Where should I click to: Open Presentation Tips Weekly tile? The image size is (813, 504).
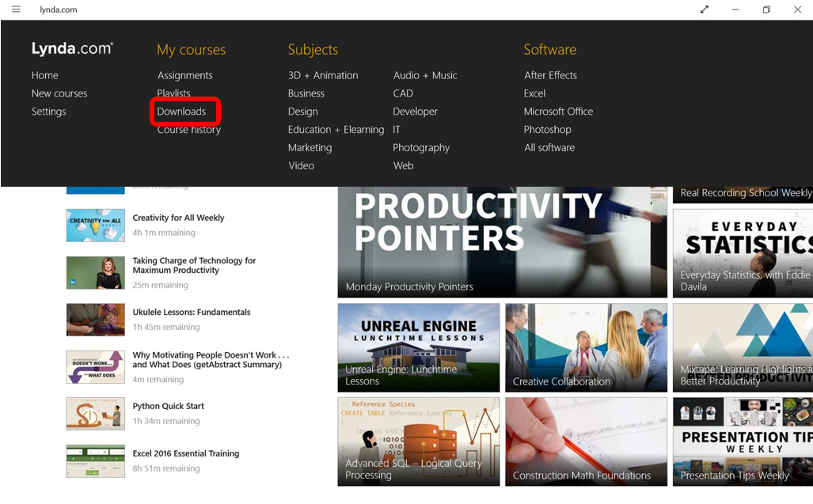[743, 441]
